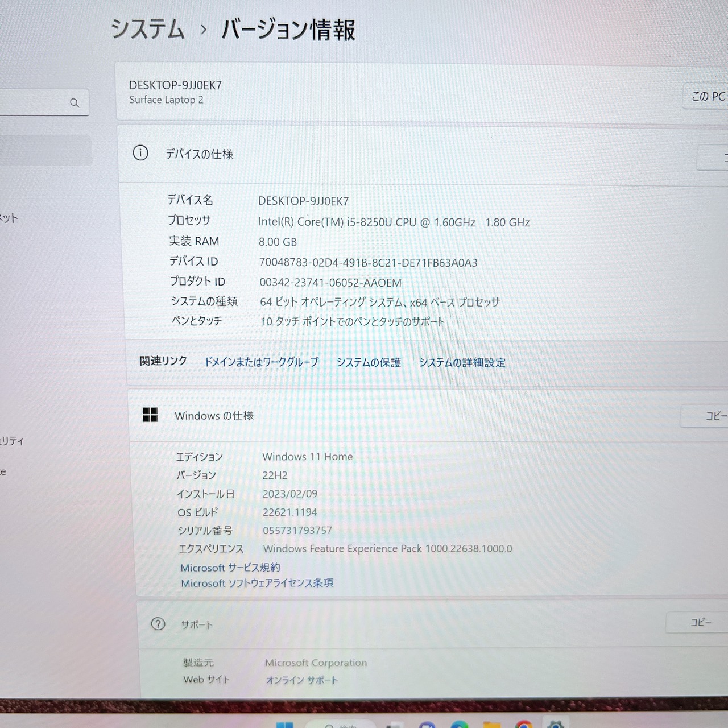Click the version value 22H2

click(275, 475)
